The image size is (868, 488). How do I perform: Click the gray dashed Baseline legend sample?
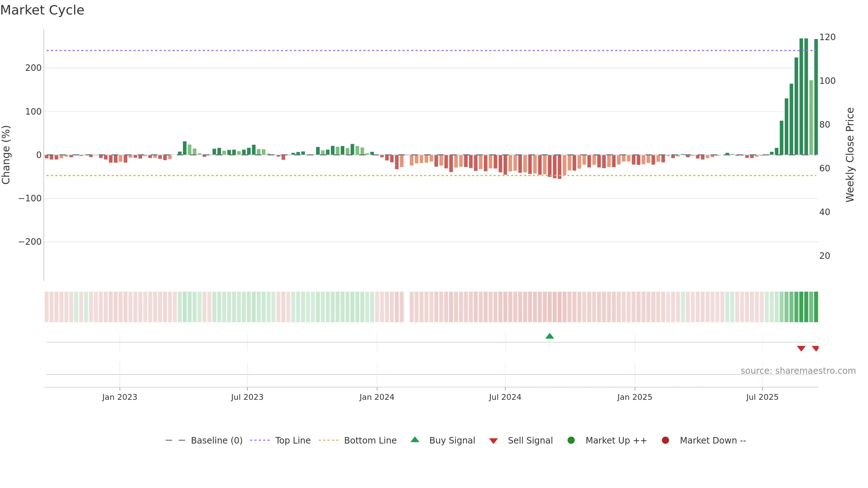[175, 440]
